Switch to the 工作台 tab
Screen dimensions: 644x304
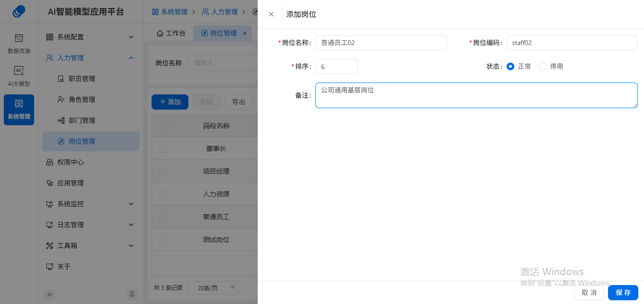point(171,33)
